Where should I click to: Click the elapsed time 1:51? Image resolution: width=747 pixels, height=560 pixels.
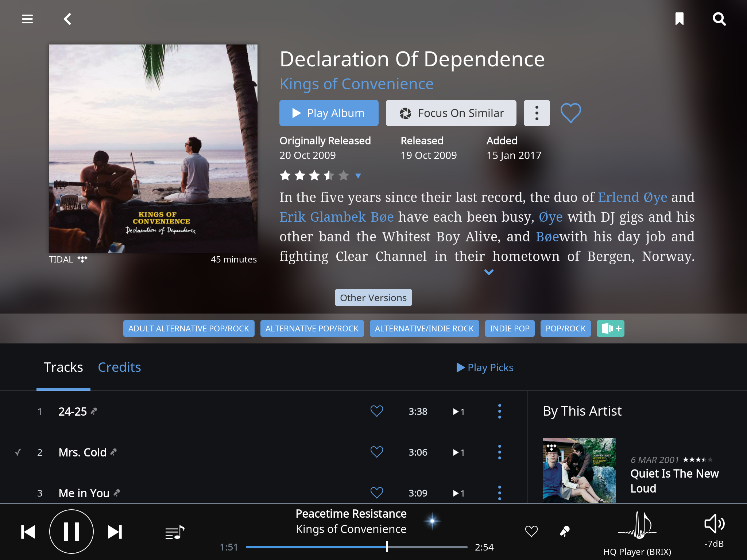click(229, 547)
